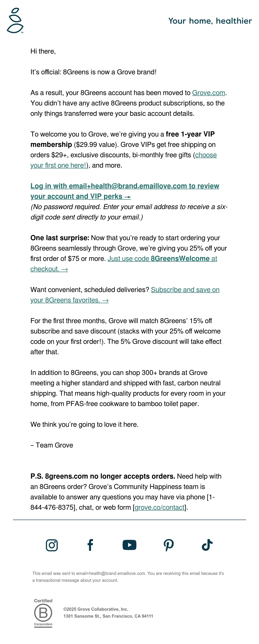Screen dimensions: 259x644
Task: Click the '1301 Sansome St.' address line
Action: pyautogui.click(x=108, y=616)
